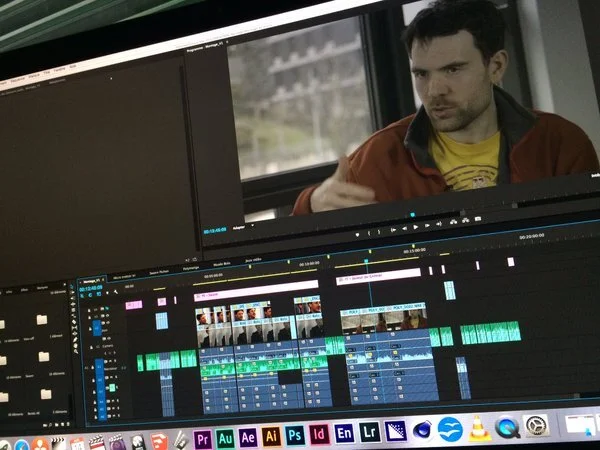
Task: Select the long pink label clip above the video clips
Action: point(256,290)
